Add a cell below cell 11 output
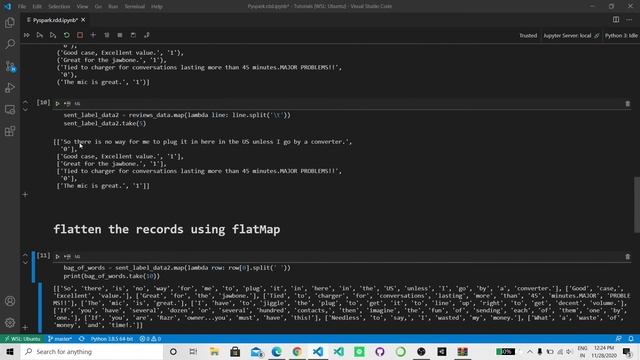The width and height of the screenshot is (640, 360). click(25, 327)
